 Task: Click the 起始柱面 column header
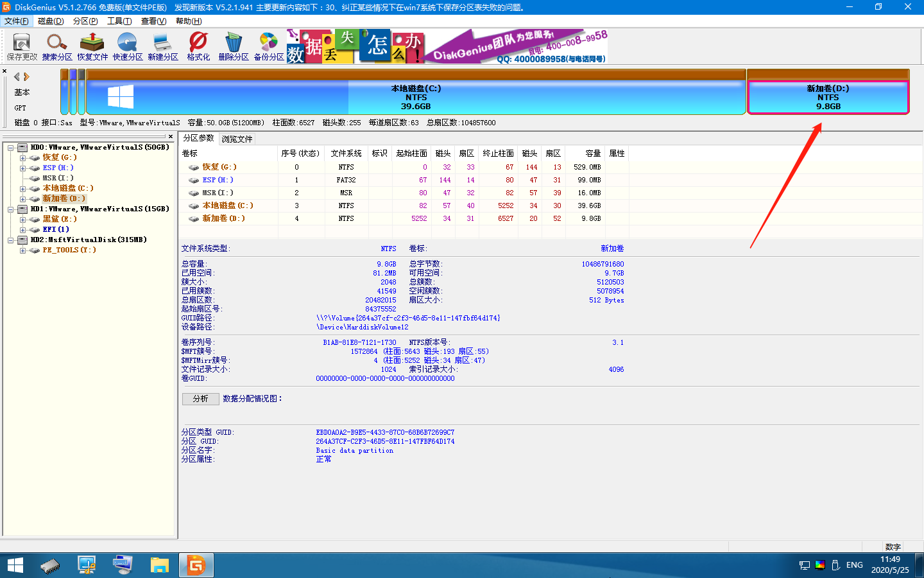click(411, 153)
